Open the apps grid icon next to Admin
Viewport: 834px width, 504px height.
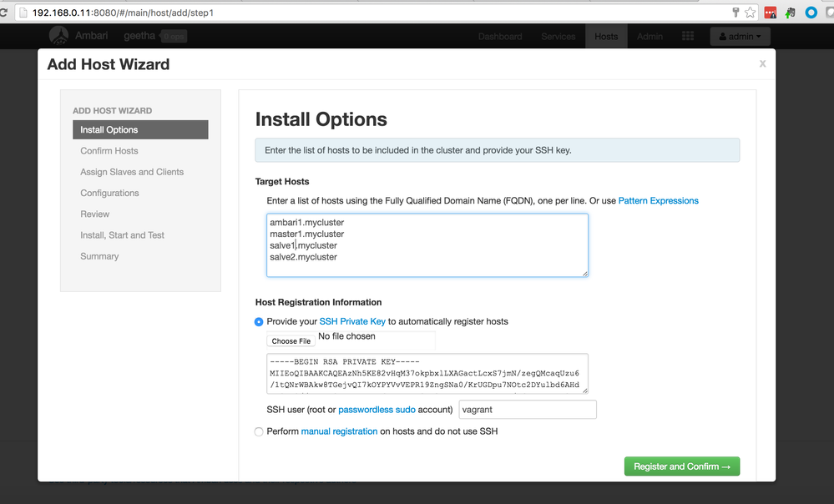(x=687, y=36)
